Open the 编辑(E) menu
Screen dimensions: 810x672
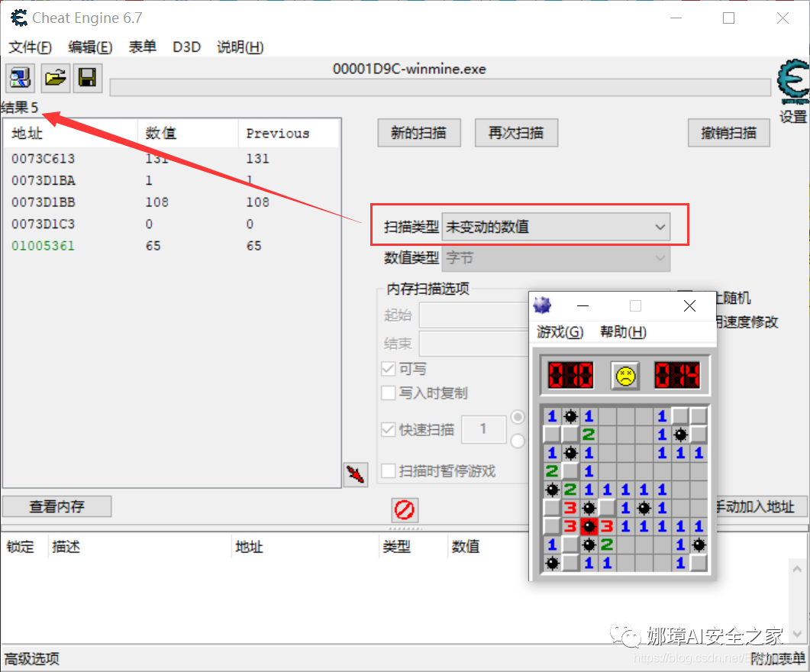pos(90,47)
